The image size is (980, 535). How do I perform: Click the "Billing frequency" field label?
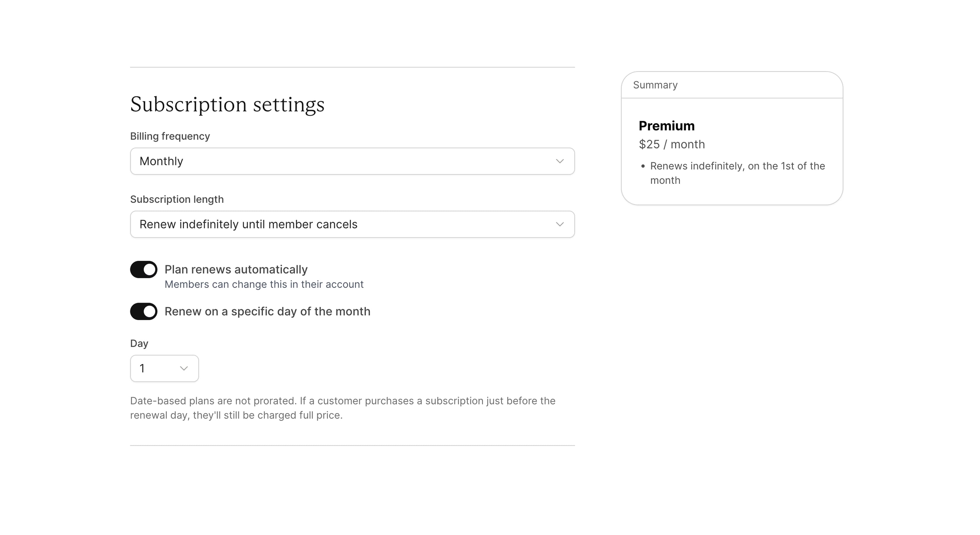(x=170, y=136)
